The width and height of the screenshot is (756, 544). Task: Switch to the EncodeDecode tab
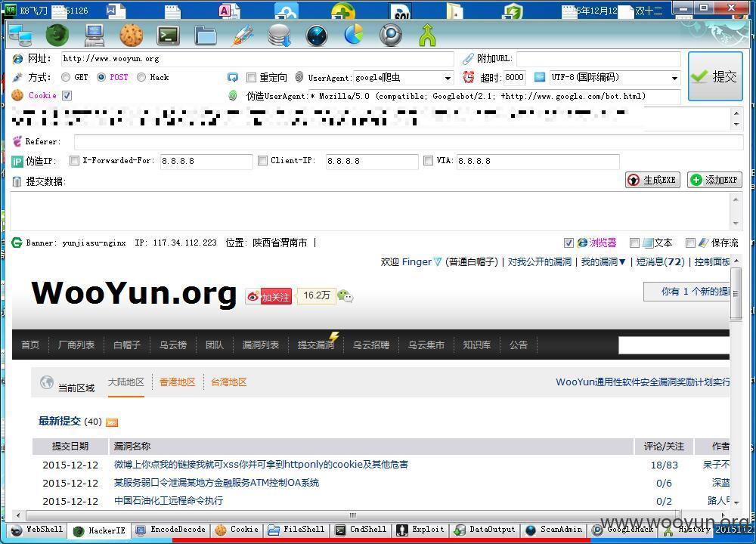click(x=171, y=530)
